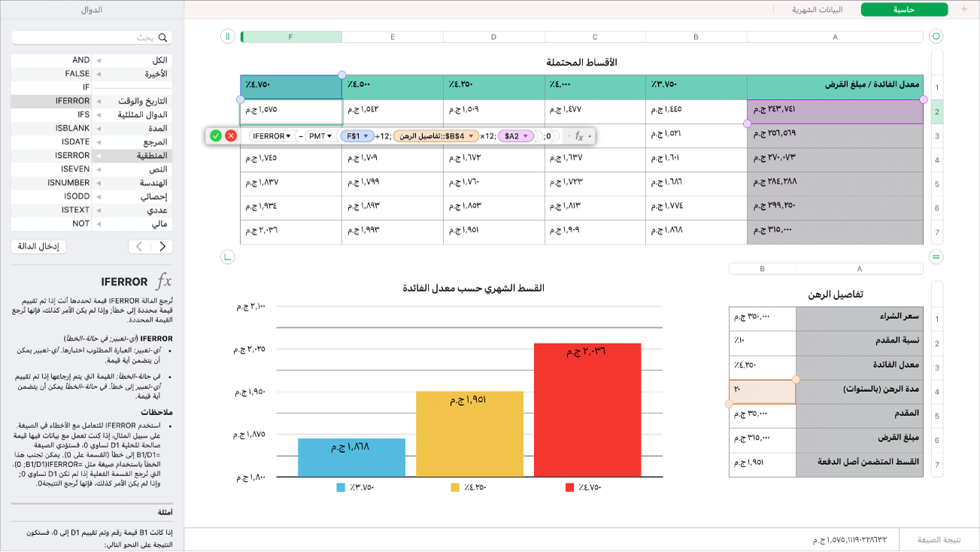The height and width of the screenshot is (552, 980).
Task: Click the forward arrow below إدخال الدالة
Action: (x=162, y=245)
